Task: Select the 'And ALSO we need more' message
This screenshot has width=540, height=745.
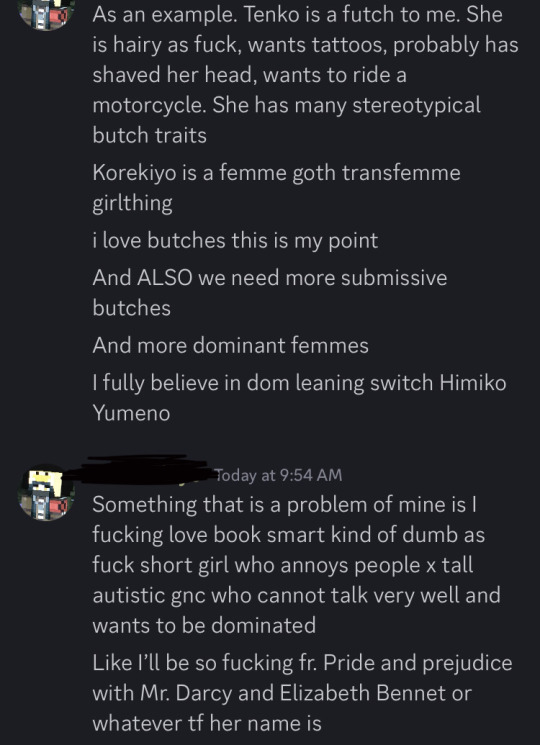Action: [270, 293]
